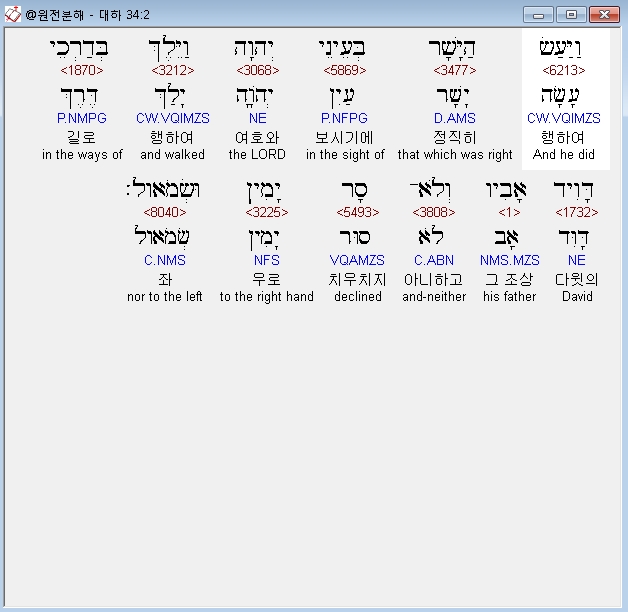The height and width of the screenshot is (612, 628).
Task: Select the D.AMS parsing code
Action: coord(455,118)
